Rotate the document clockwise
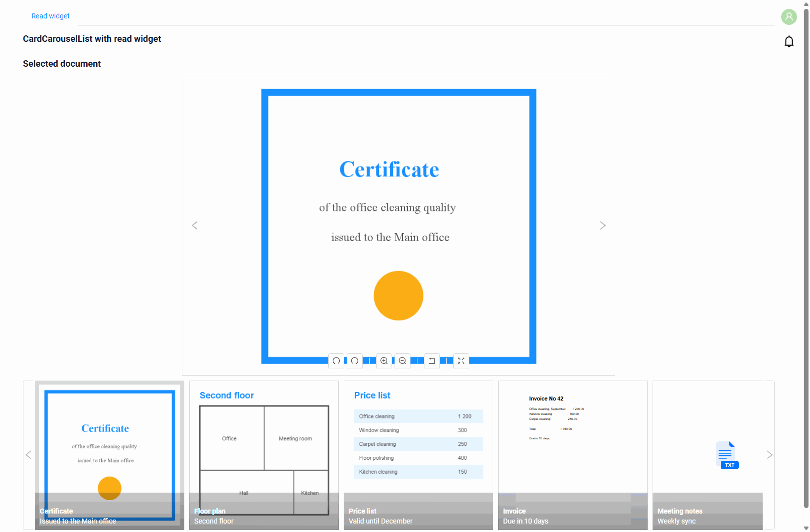The height and width of the screenshot is (532, 810). click(355, 361)
